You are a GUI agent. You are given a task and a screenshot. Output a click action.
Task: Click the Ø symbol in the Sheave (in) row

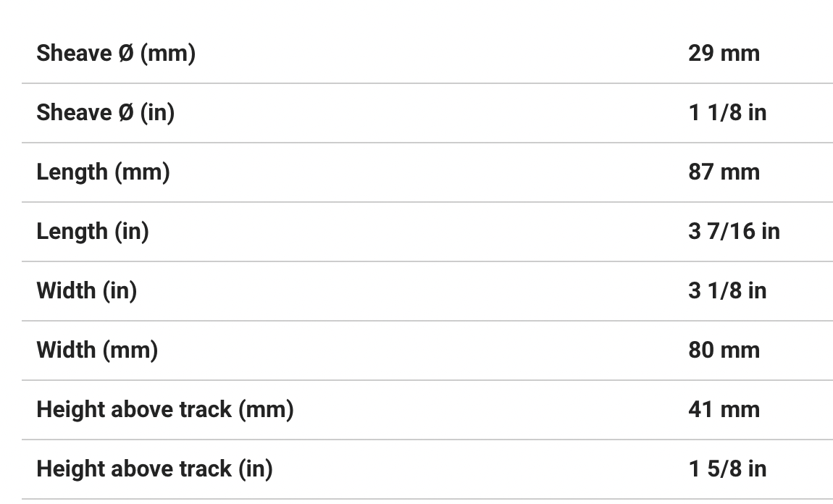tap(125, 113)
